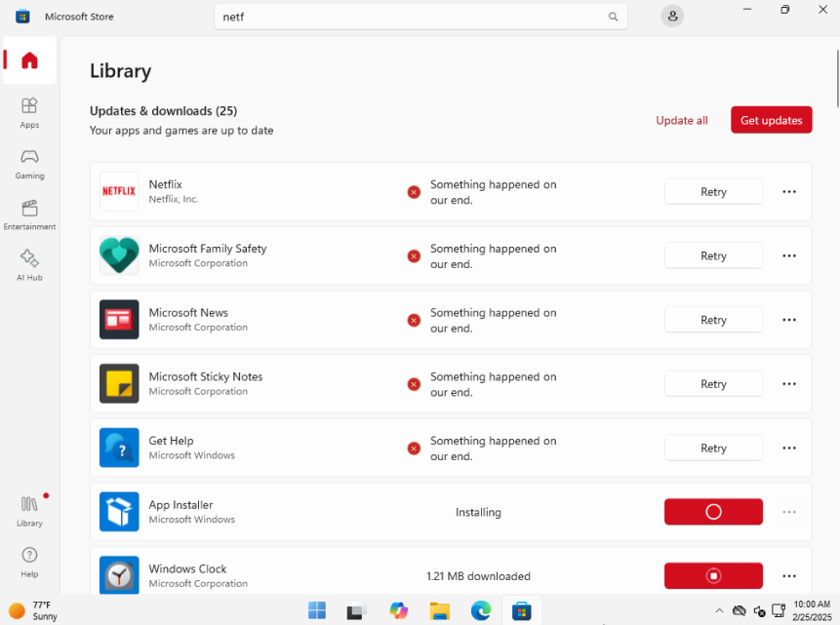Click the Microsoft Store logo in title bar
Screen dimensions: 840x625
(22, 16)
